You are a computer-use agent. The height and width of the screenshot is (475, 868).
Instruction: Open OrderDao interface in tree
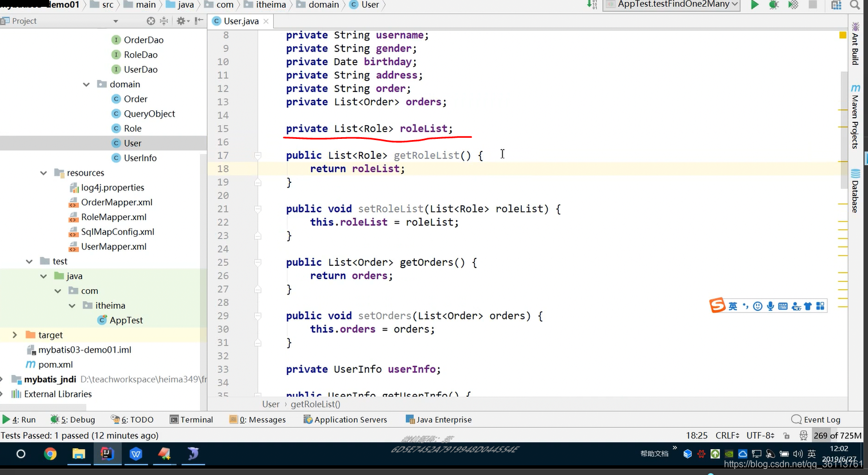(143, 40)
